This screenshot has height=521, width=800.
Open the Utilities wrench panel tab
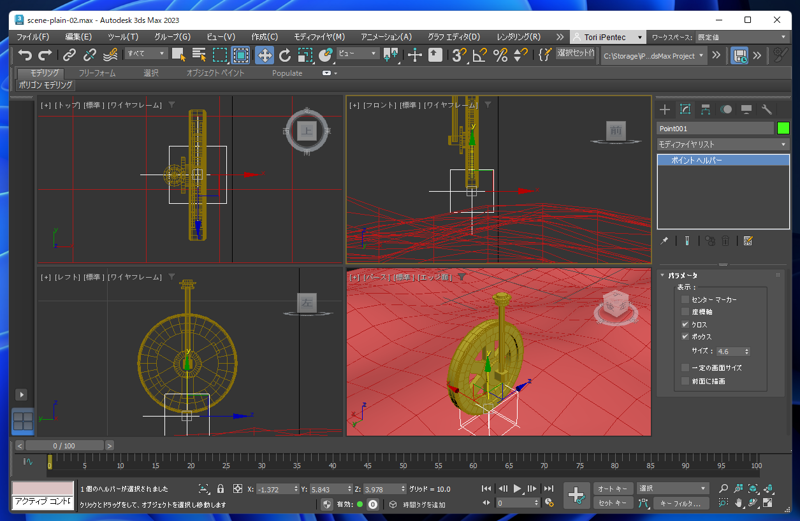point(766,109)
